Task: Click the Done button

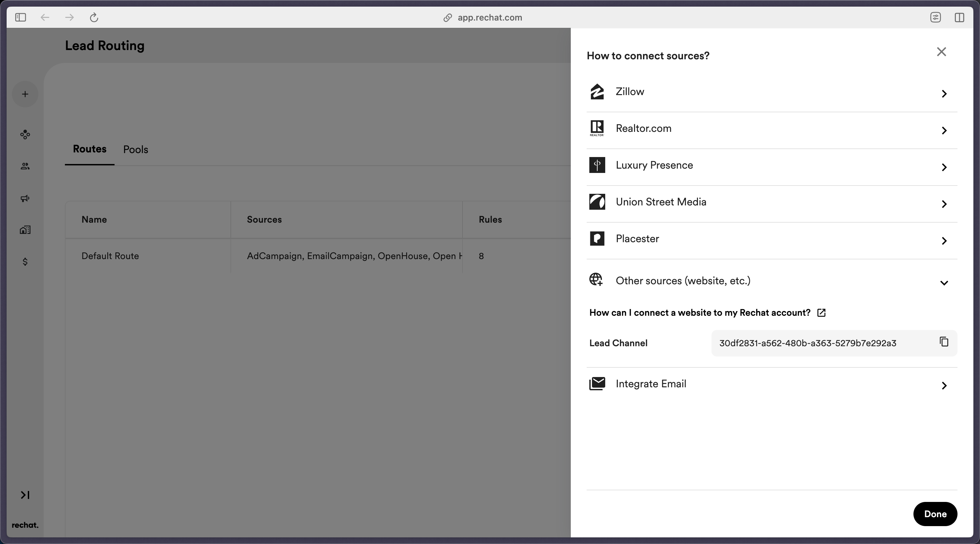Action: (x=935, y=514)
